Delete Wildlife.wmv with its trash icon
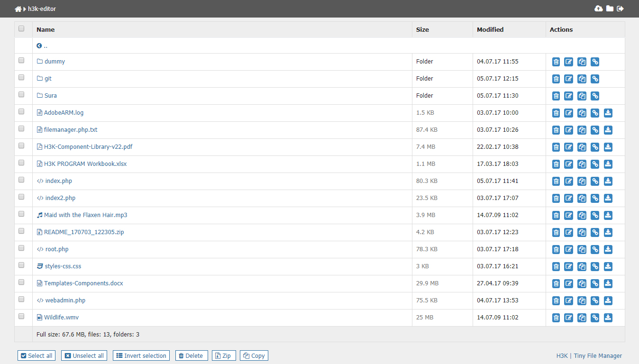The image size is (639, 364). (x=556, y=318)
